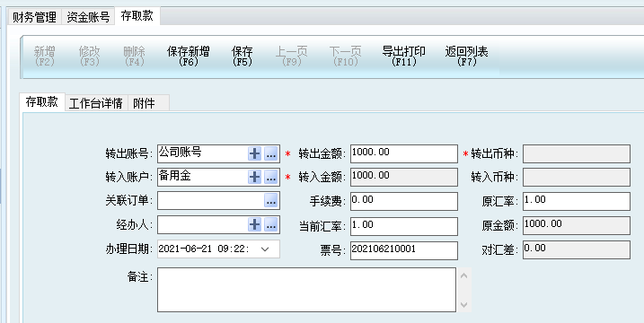Click into the 转出金额 input field
Image resolution: width=644 pixels, height=323 pixels.
pyautogui.click(x=403, y=154)
